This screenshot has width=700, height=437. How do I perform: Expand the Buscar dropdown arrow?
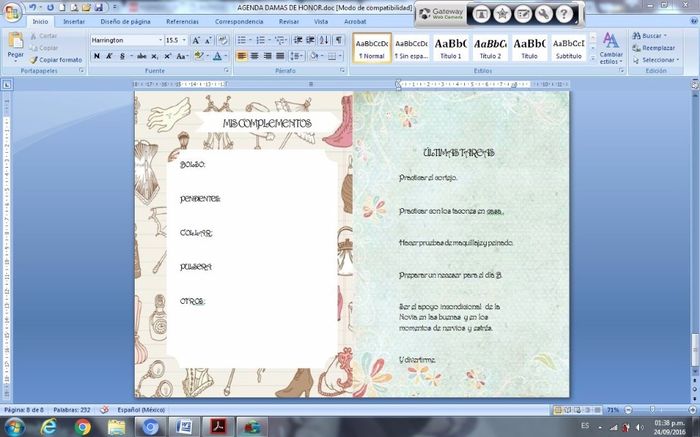[x=665, y=36]
